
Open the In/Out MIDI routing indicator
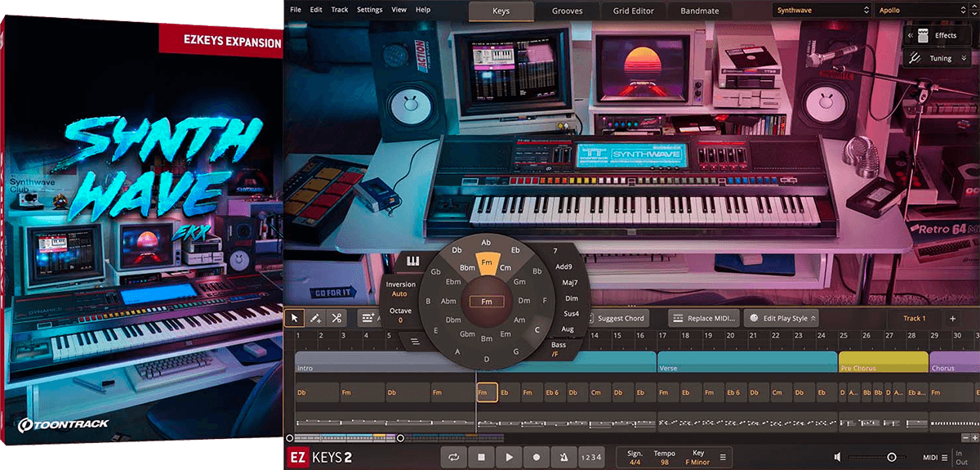961,458
